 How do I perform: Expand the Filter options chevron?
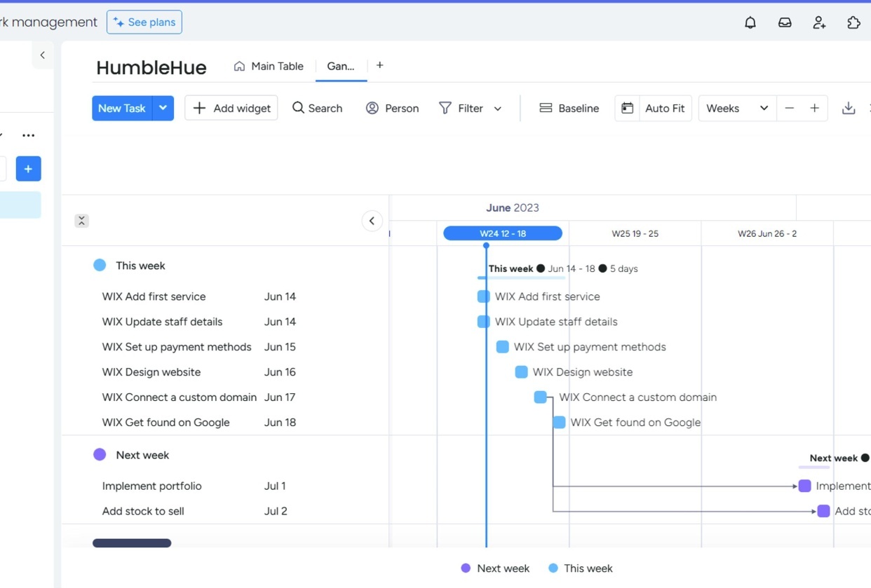tap(498, 109)
